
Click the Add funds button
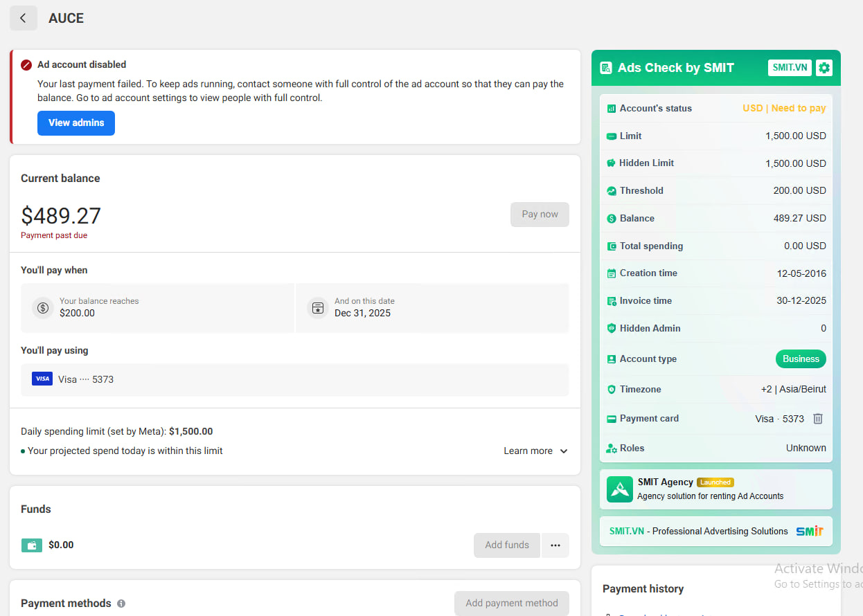[506, 545]
